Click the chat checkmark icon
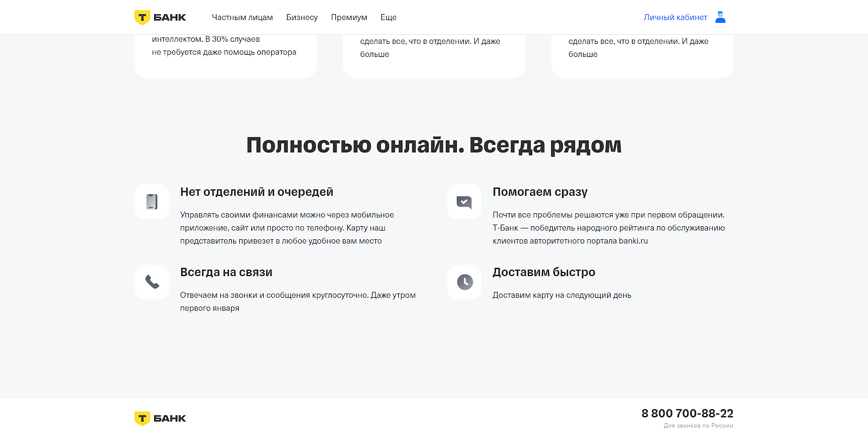This screenshot has width=868, height=434. [x=464, y=202]
